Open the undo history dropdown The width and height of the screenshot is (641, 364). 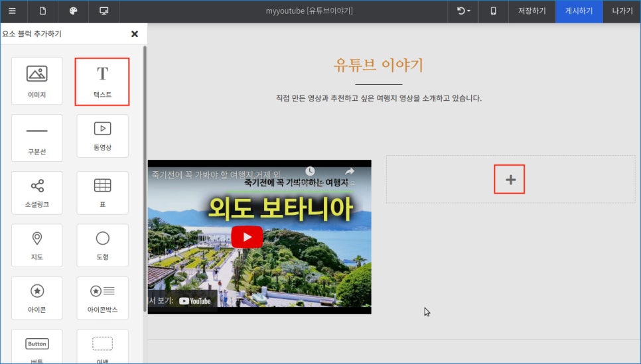click(x=463, y=11)
